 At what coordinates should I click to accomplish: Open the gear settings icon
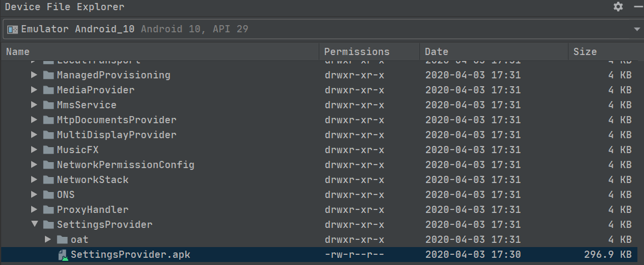618,7
